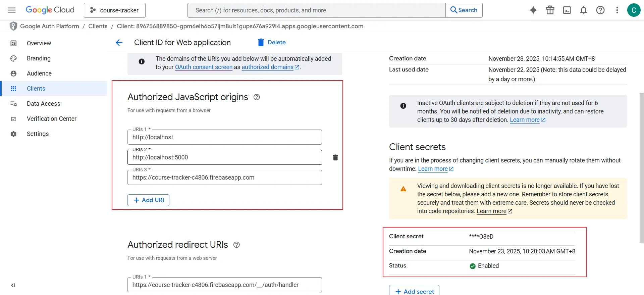Screen dimensions: 644x295
Task: Open the notifications bell
Action: (584, 10)
